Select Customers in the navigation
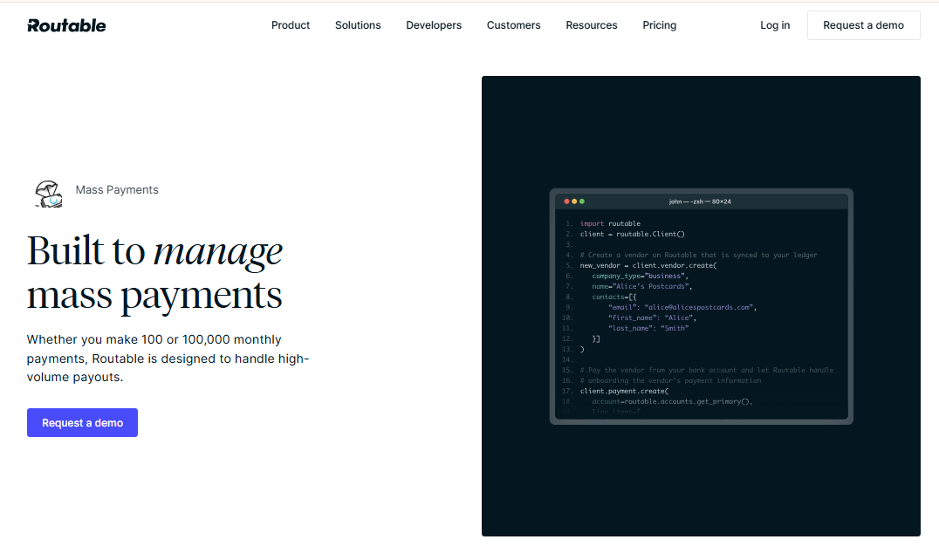Image resolution: width=939 pixels, height=560 pixels. click(513, 25)
